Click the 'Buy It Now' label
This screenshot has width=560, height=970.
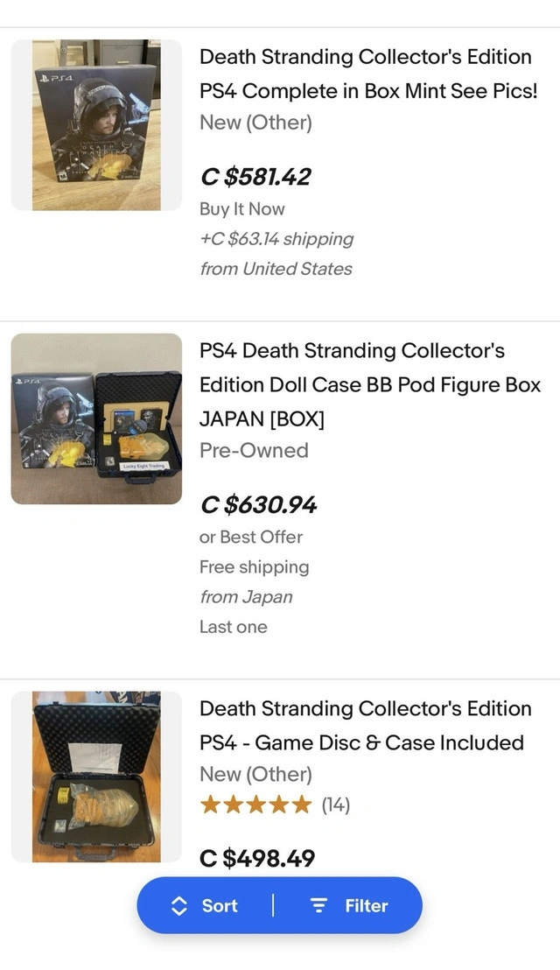[241, 208]
